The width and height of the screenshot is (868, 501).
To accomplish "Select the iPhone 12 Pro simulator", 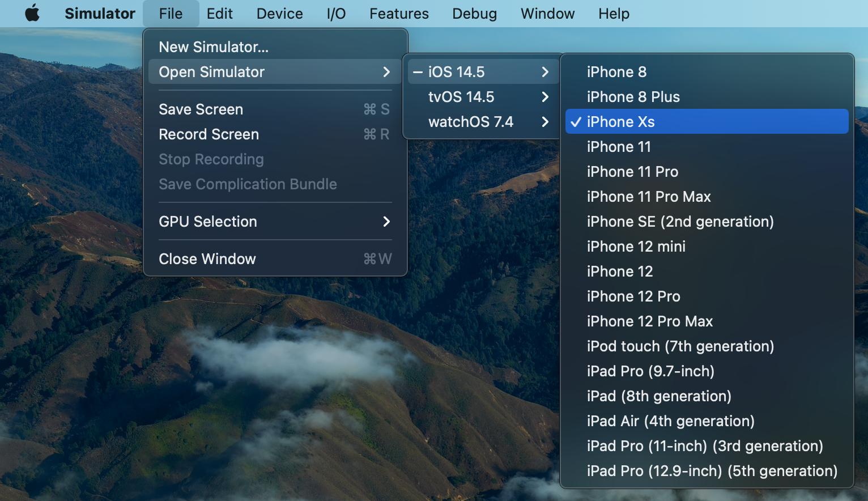I will (707, 296).
